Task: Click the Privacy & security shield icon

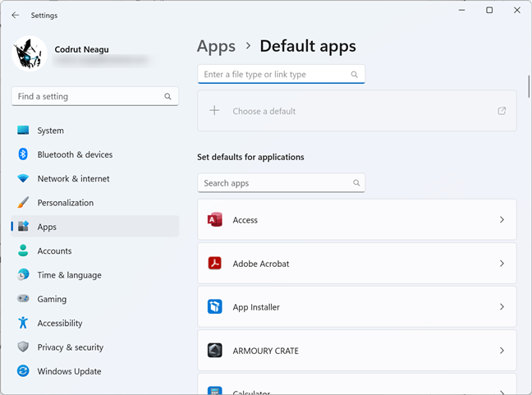Action: [x=23, y=347]
